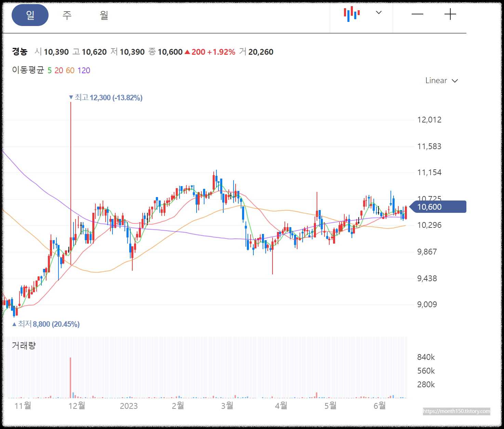Expand the chart type dropdown arrow
504x429 pixels.
[379, 13]
